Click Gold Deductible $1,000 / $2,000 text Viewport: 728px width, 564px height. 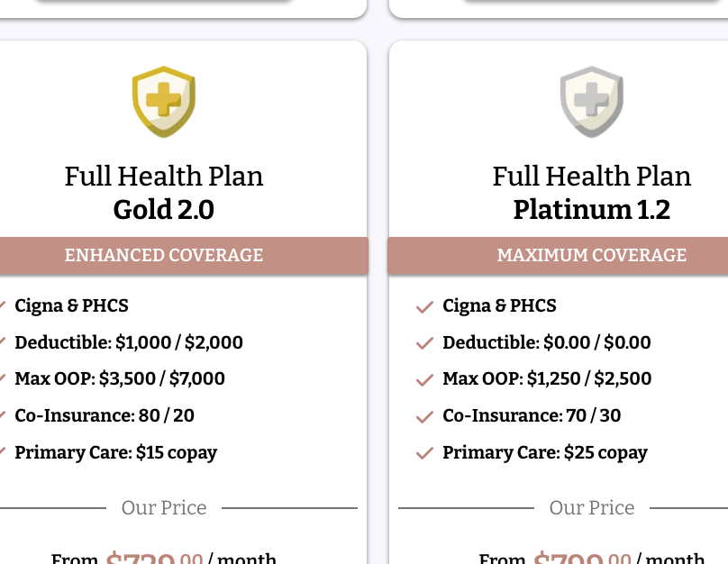[x=129, y=342]
